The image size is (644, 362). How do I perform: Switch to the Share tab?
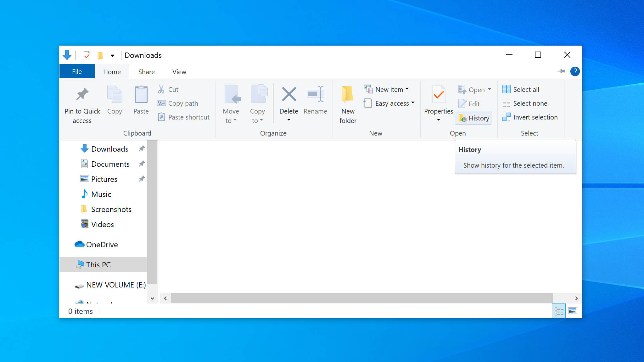[147, 72]
